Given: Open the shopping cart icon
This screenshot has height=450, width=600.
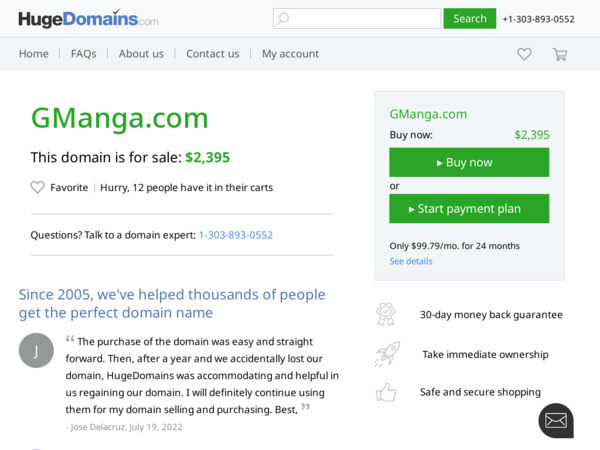Looking at the screenshot, I should pyautogui.click(x=560, y=54).
